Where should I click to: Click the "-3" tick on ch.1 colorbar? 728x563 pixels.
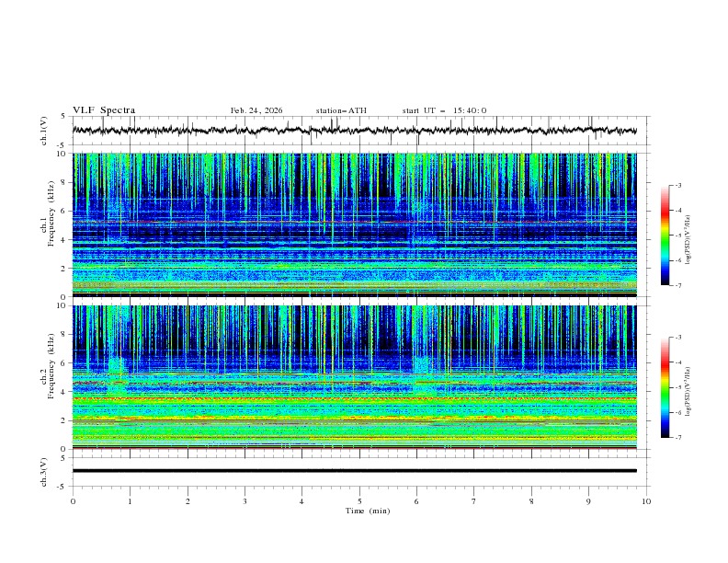coord(677,186)
